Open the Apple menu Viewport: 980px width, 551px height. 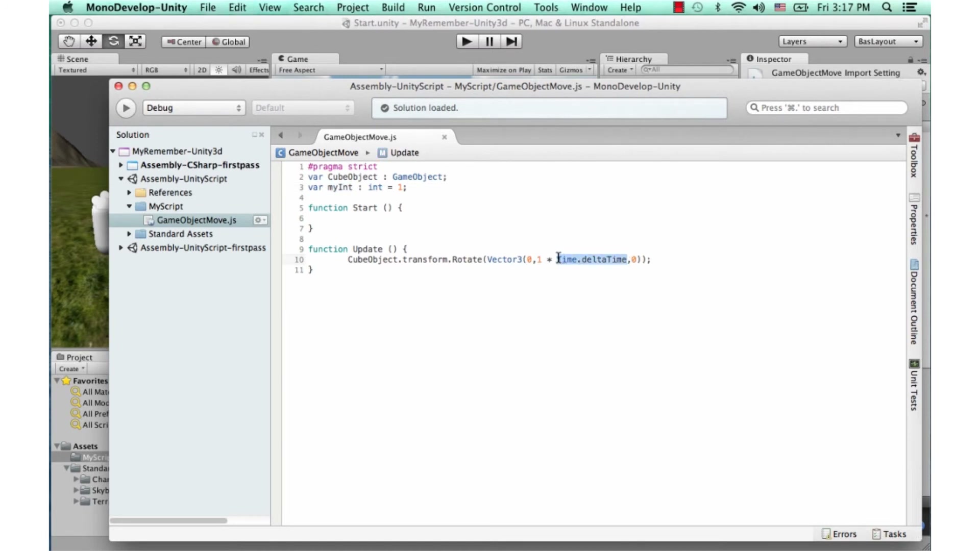(x=67, y=7)
